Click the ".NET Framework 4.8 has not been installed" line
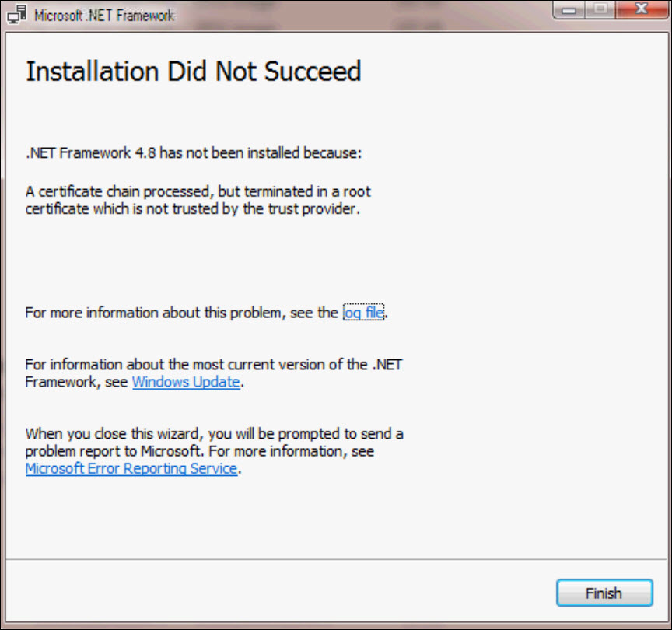Screen dimensions: 672x630 193,153
